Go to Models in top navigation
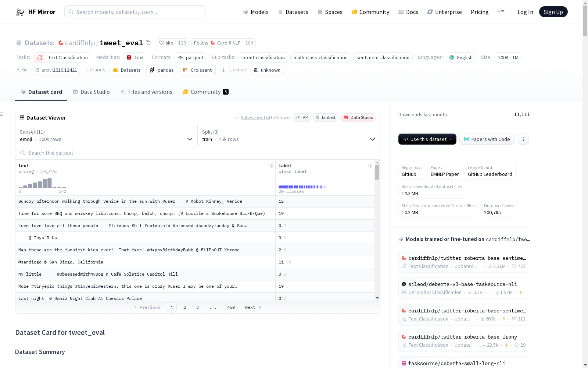588x368 pixels. [256, 12]
